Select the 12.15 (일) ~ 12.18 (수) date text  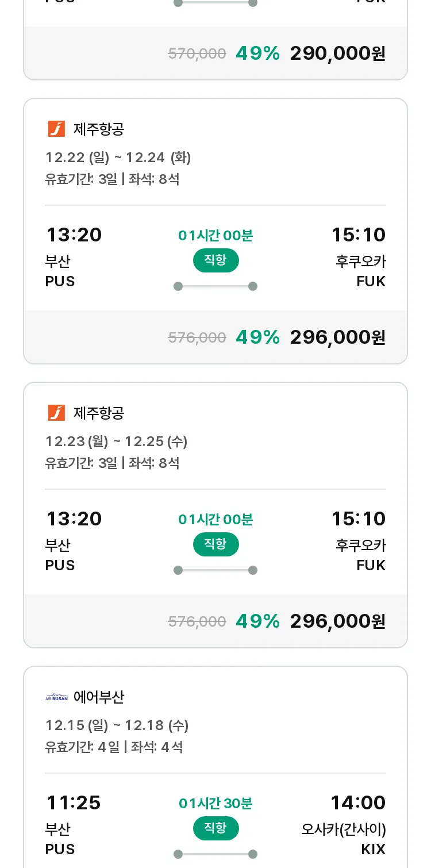(117, 725)
